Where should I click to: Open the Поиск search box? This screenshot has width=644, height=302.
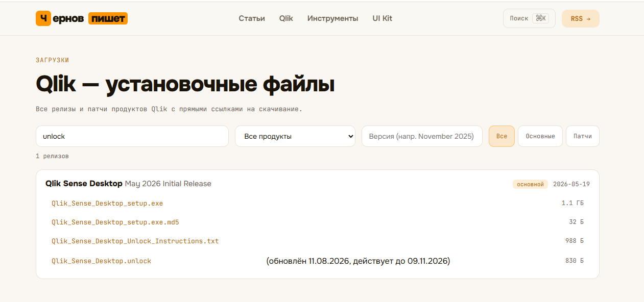[x=529, y=18]
